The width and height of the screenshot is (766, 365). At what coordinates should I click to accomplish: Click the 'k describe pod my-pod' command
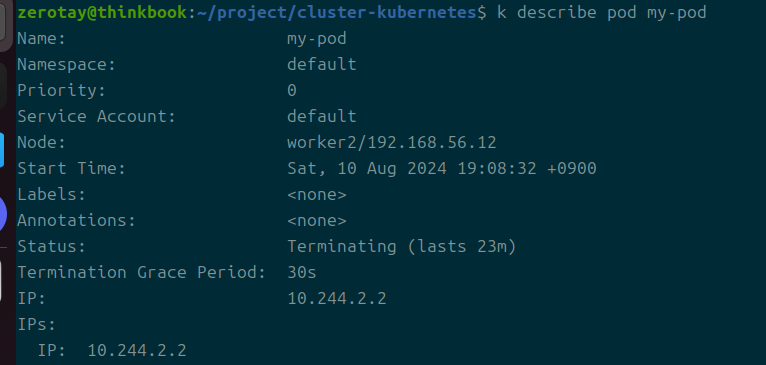click(x=601, y=13)
